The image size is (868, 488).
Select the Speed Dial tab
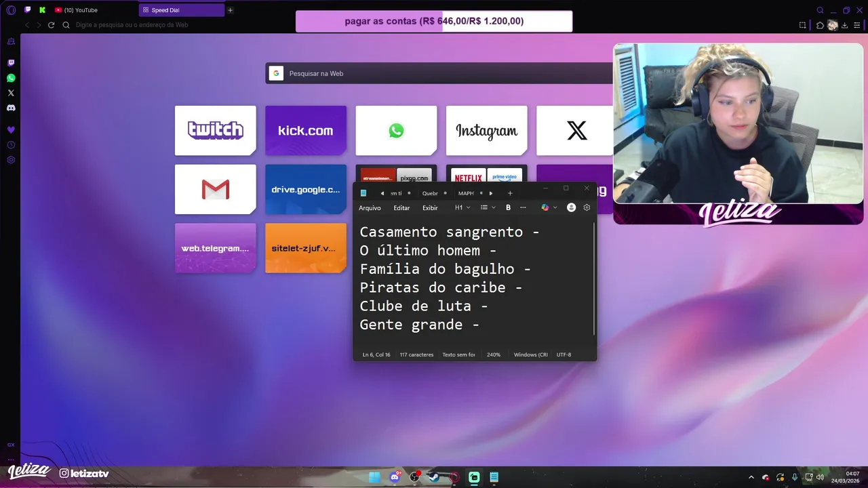[x=182, y=10]
